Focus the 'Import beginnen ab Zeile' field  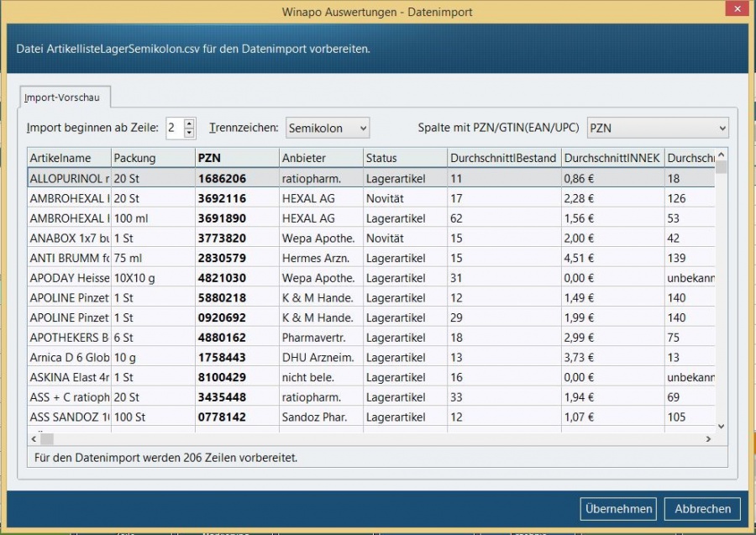tap(174, 129)
